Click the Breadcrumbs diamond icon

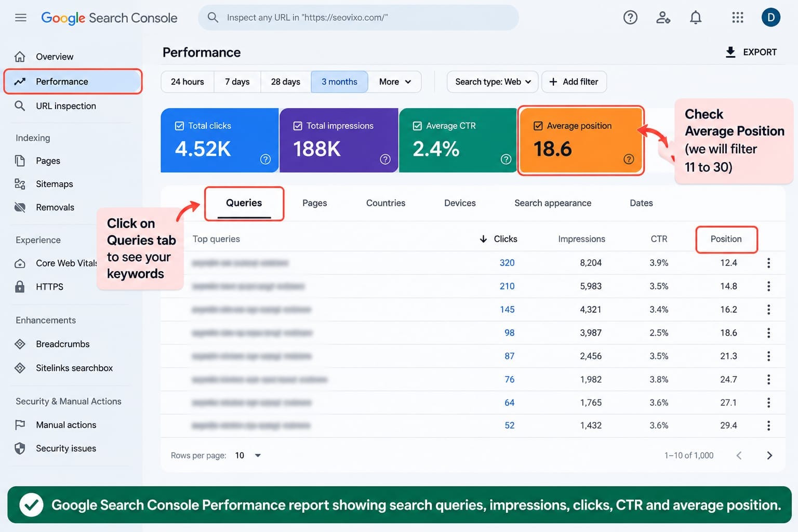coord(20,344)
